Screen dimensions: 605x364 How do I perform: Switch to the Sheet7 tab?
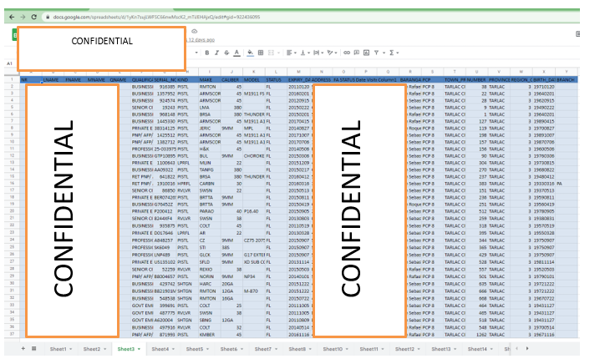click(262, 349)
